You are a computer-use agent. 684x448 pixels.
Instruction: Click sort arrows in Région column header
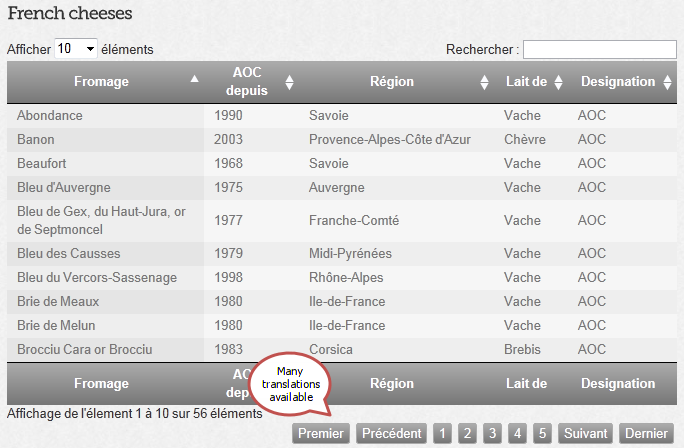point(484,82)
